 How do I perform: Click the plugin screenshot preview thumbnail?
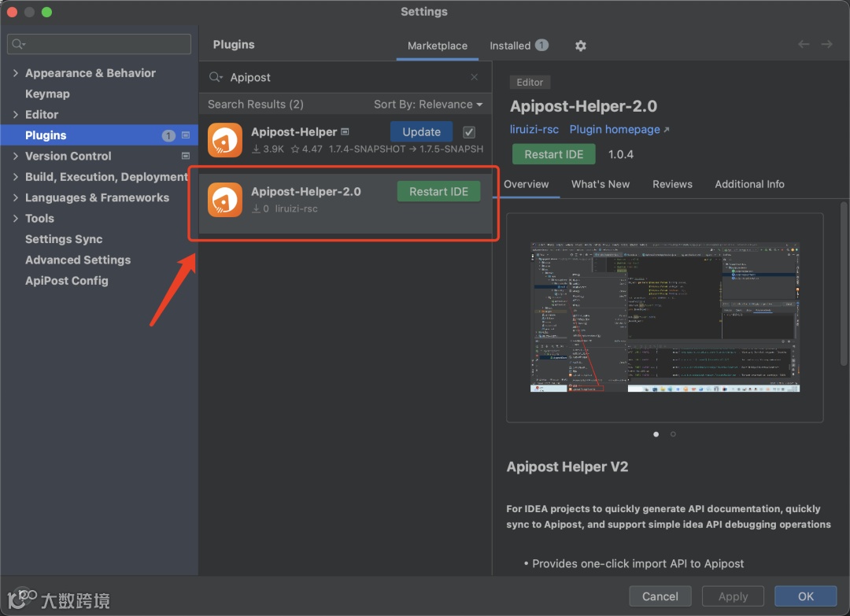tap(664, 317)
